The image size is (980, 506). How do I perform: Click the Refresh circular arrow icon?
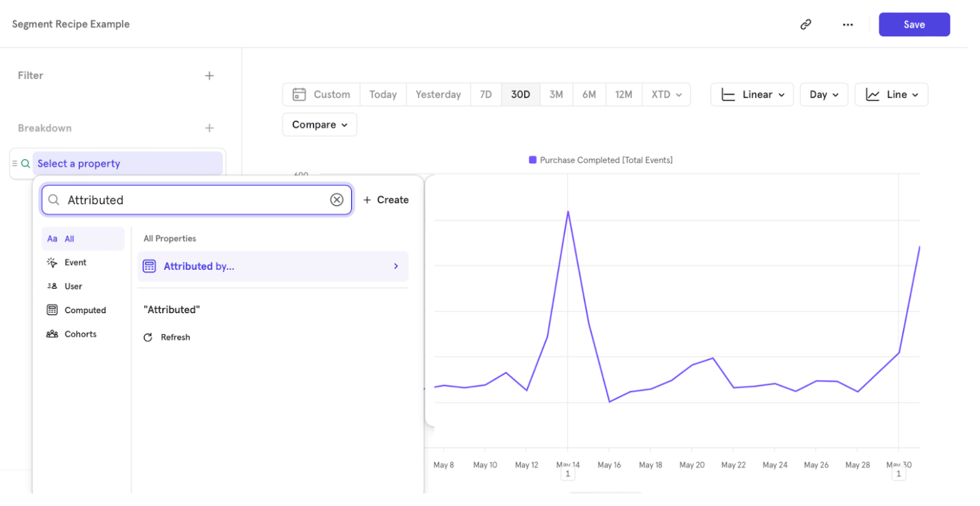pyautogui.click(x=148, y=337)
